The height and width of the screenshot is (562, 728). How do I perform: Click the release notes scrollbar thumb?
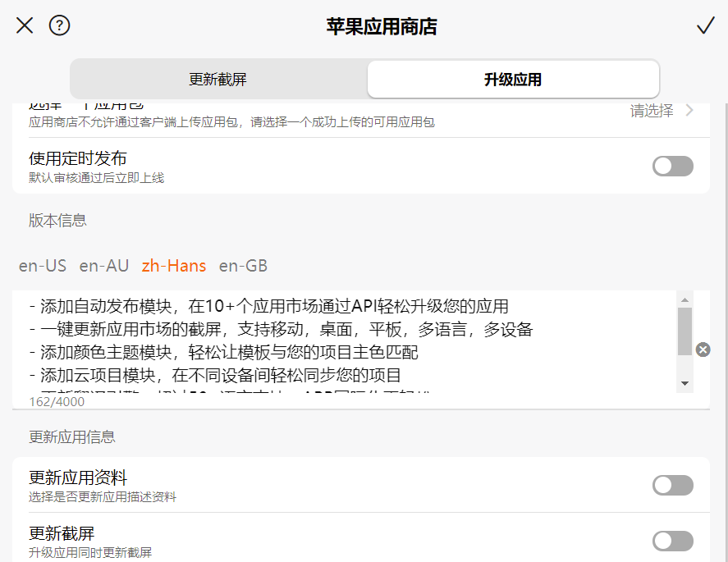click(x=685, y=331)
